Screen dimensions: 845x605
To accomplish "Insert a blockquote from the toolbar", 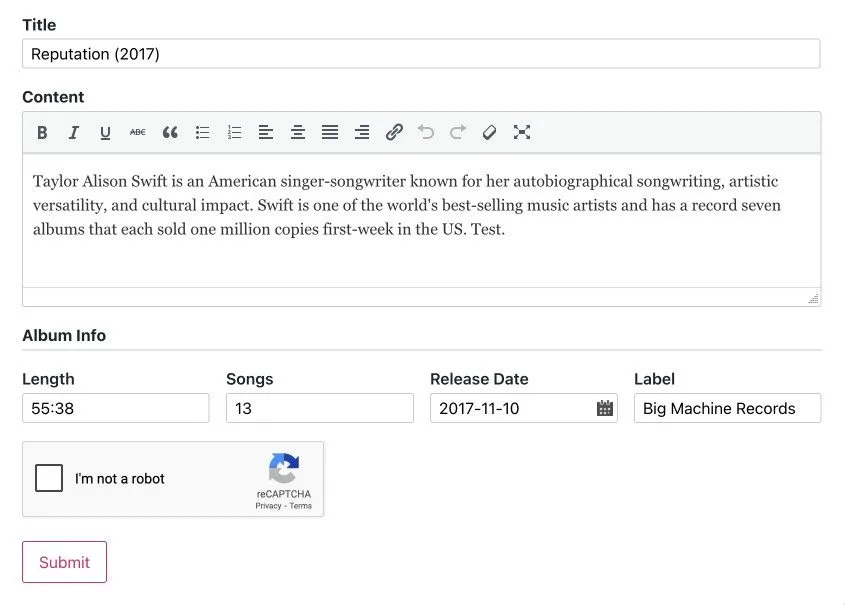I will point(170,132).
